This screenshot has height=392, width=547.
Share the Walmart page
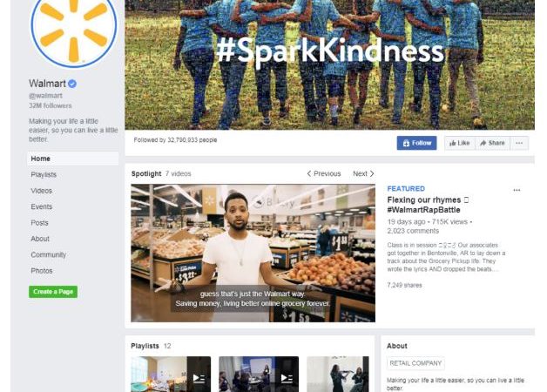pos(492,143)
